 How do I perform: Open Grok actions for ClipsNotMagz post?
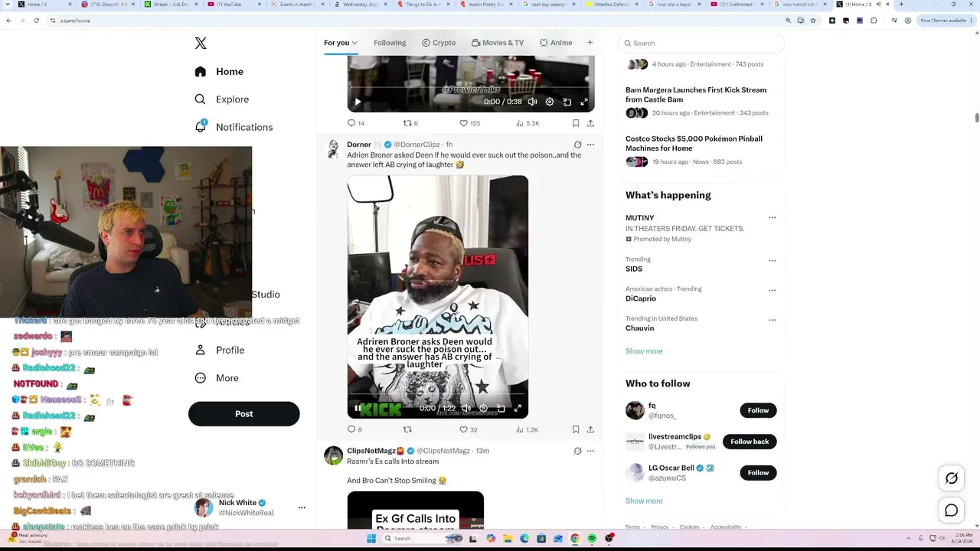coord(577,451)
